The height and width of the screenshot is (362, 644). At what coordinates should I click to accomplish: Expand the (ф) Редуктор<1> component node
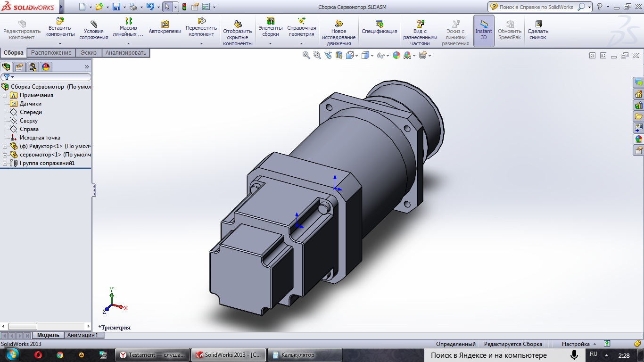[x=5, y=146]
